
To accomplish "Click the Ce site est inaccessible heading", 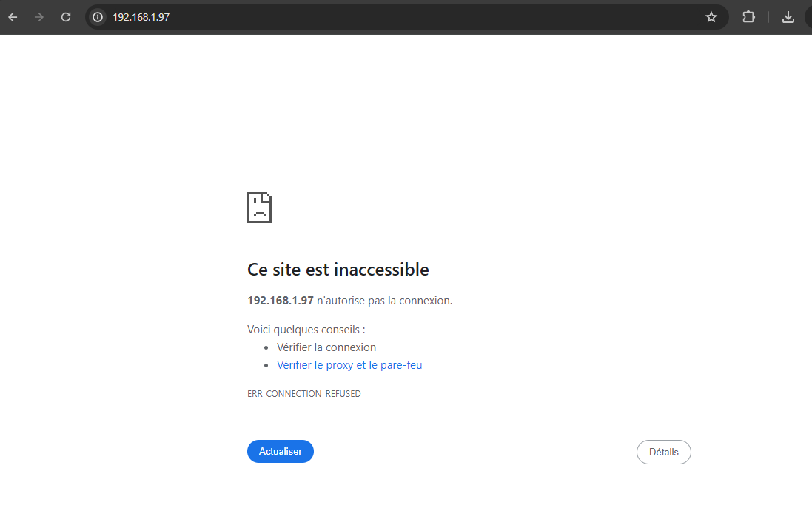I will click(x=338, y=270).
